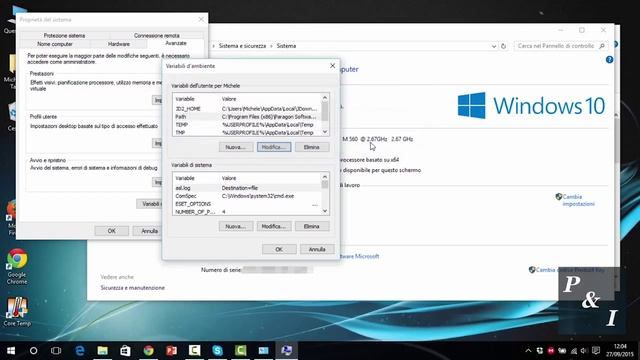Switch to the 'Nome computer' tab

pyautogui.click(x=55, y=44)
